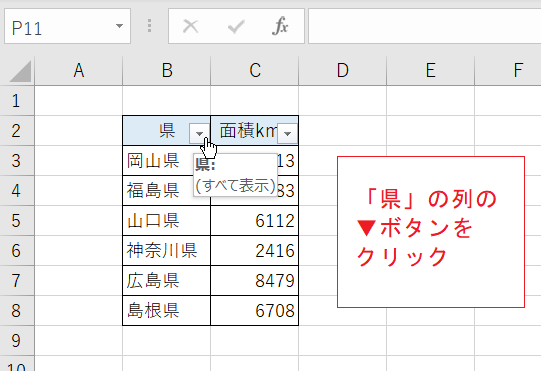The image size is (541, 371).
Task: Click the 面積km header cell text
Action: click(x=248, y=131)
